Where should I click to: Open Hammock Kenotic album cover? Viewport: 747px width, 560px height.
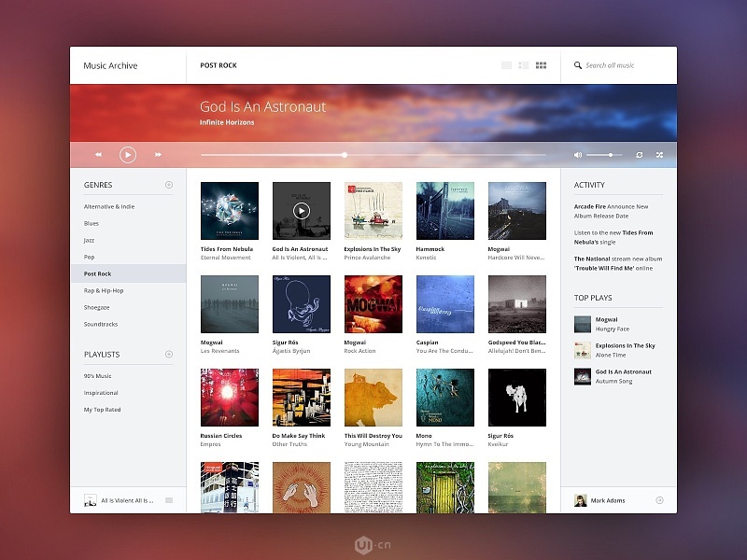pos(445,211)
